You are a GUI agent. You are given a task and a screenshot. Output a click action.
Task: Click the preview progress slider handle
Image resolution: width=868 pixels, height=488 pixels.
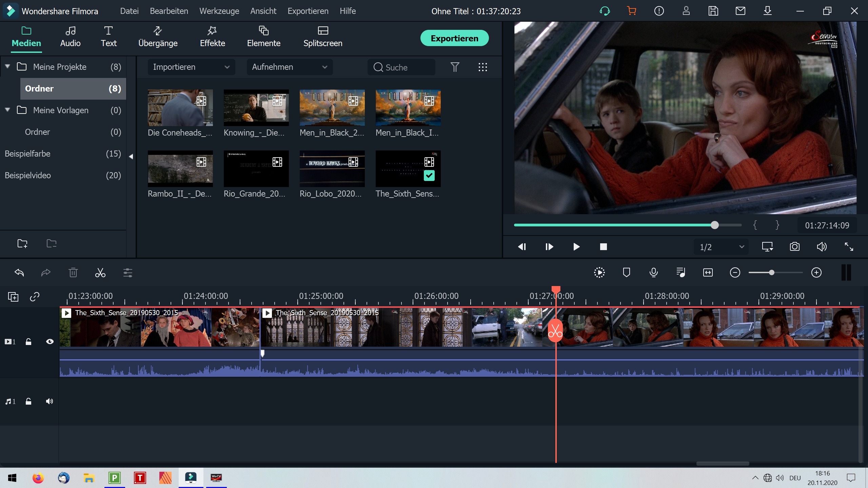pos(715,225)
